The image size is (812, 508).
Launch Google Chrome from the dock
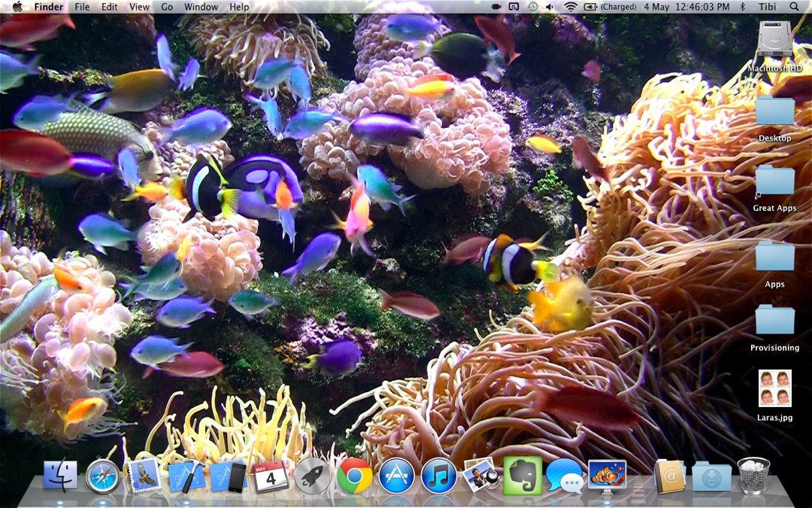pyautogui.click(x=354, y=476)
